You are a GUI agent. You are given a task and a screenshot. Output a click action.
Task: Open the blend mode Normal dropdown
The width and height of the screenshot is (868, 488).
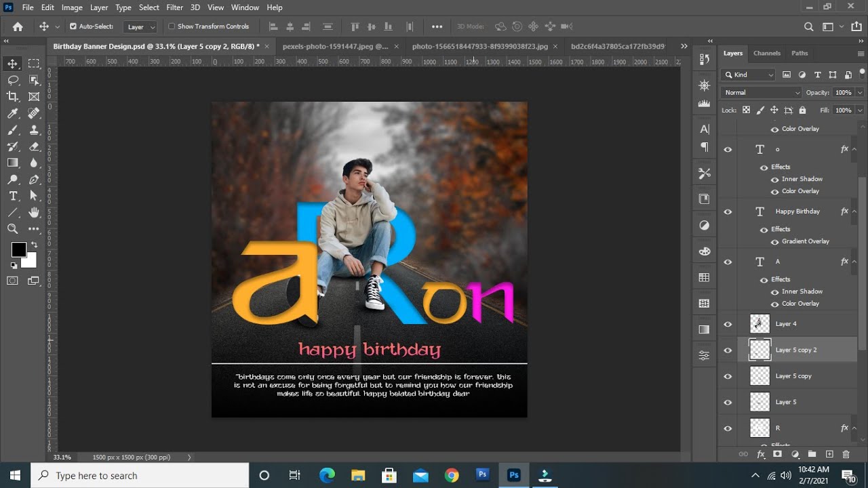(762, 92)
